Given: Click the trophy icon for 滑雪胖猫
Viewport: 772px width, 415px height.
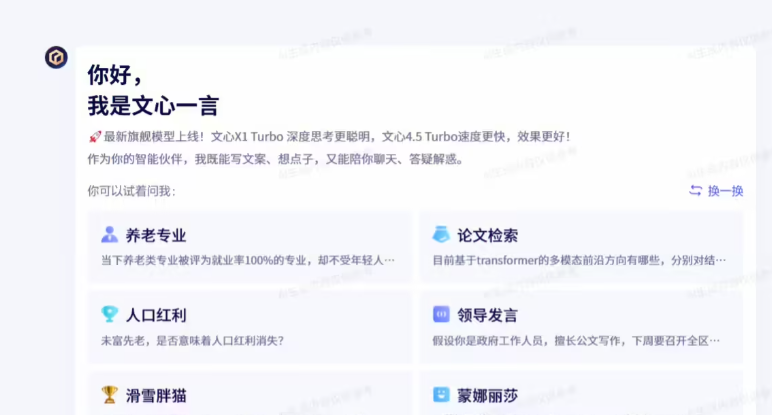Looking at the screenshot, I should (109, 394).
